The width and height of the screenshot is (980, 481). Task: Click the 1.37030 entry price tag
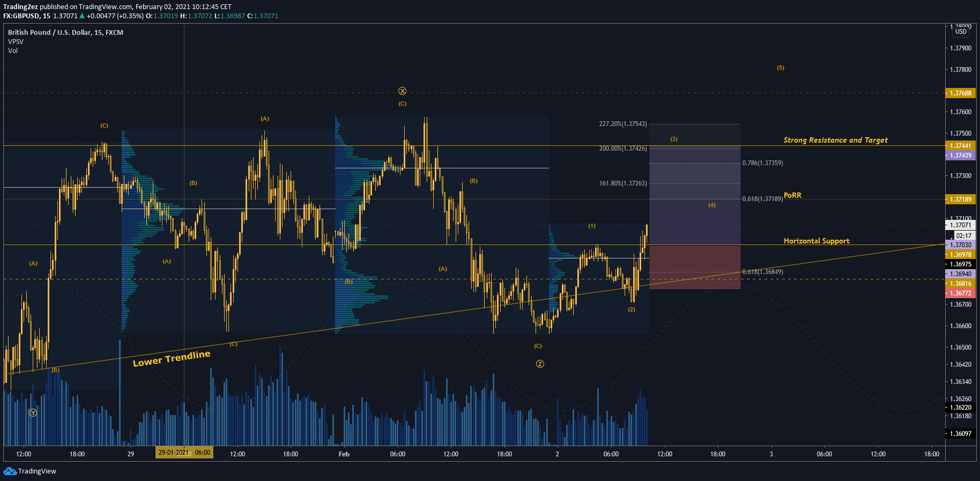[x=960, y=245]
